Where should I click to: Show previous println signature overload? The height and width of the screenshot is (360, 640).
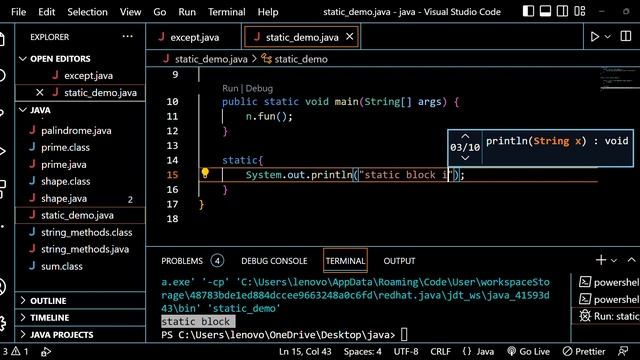coord(465,136)
